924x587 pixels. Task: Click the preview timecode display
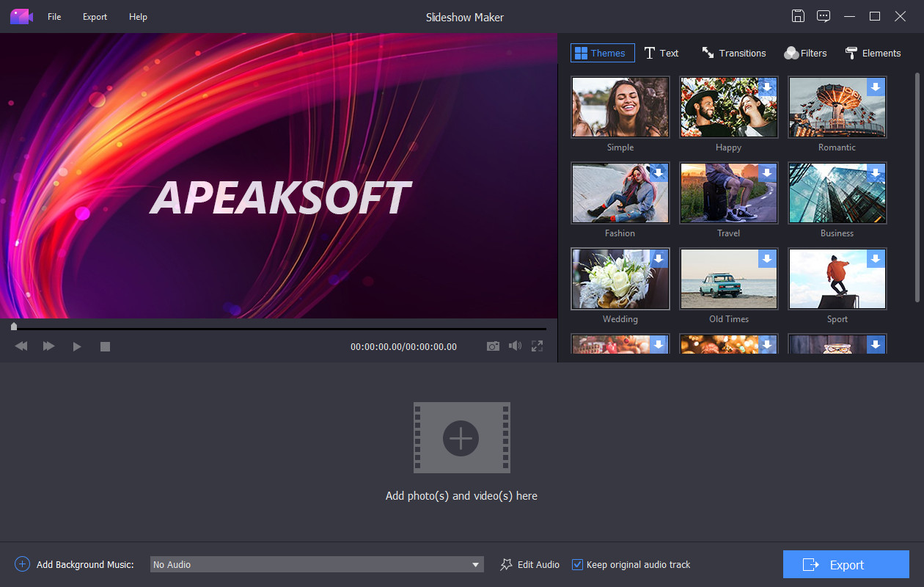pyautogui.click(x=403, y=346)
